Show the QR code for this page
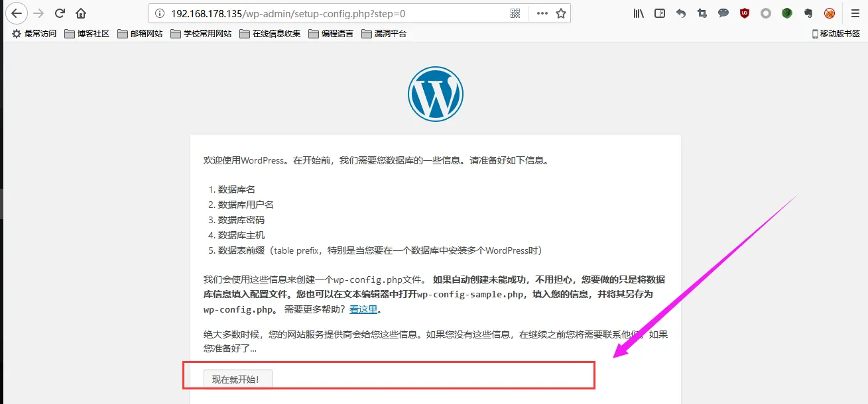Screen dimensions: 868x404 pos(515,13)
